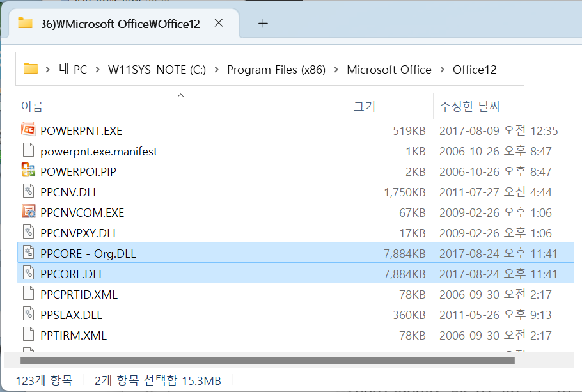Select the POWERPOI.PIP file name
Viewport: 582px width, 392px height.
tap(78, 172)
